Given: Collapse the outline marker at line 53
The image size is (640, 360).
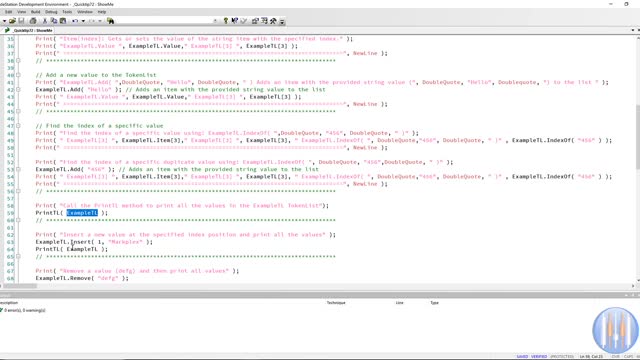Looking at the screenshot, I should coord(18,169).
